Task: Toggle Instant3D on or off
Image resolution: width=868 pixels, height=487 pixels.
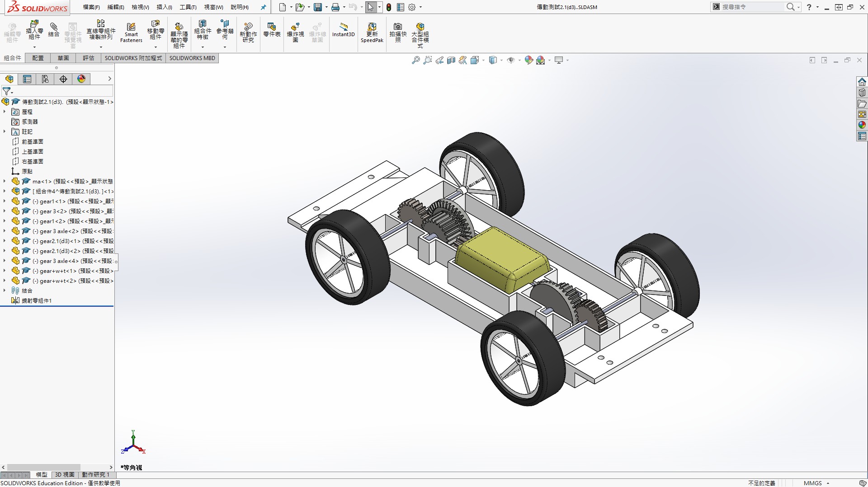Action: [344, 30]
